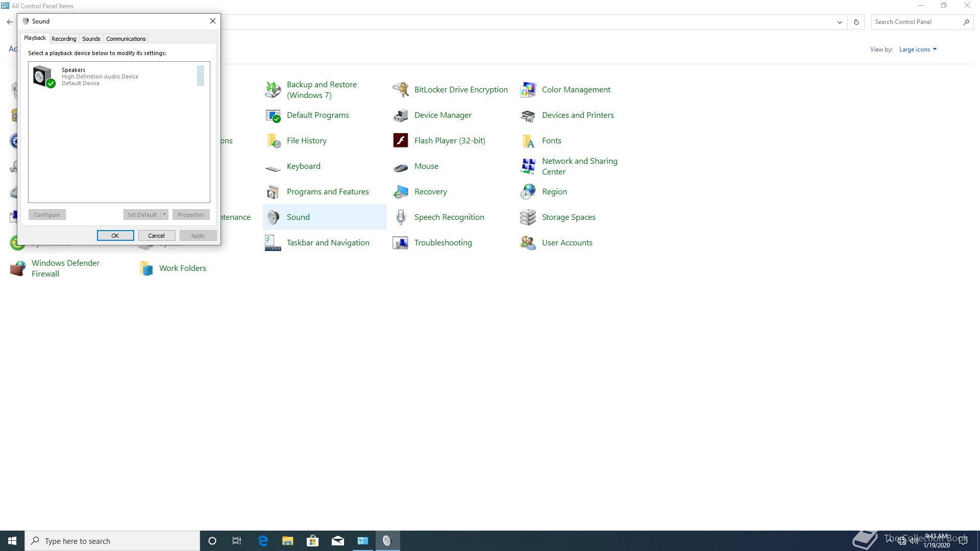This screenshot has height=551, width=980.
Task: Open Windows Defender Firewall icon
Action: [x=18, y=268]
